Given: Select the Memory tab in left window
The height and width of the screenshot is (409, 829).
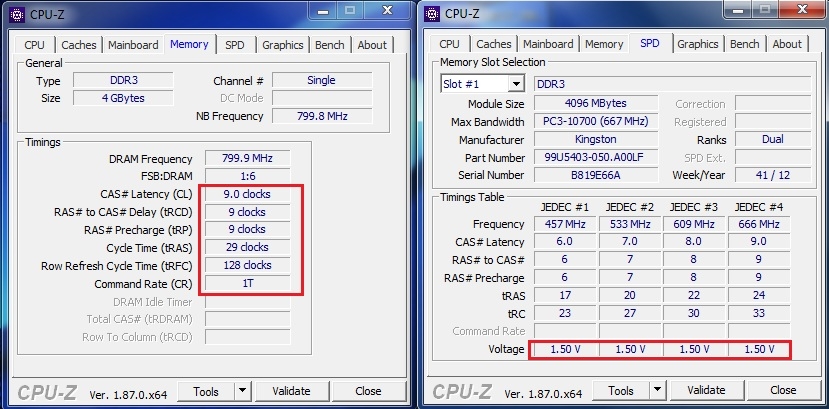Looking at the screenshot, I should point(189,44).
